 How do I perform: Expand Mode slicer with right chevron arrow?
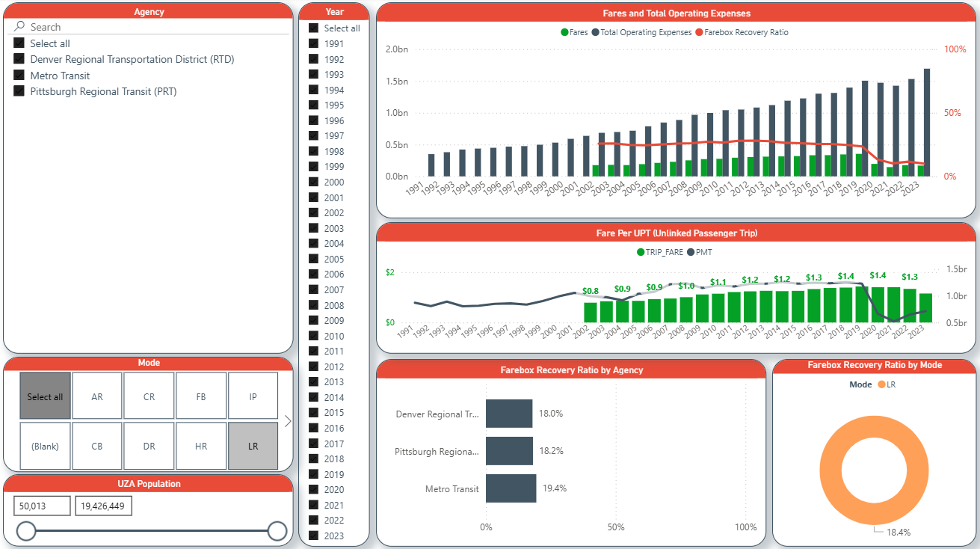pyautogui.click(x=288, y=421)
